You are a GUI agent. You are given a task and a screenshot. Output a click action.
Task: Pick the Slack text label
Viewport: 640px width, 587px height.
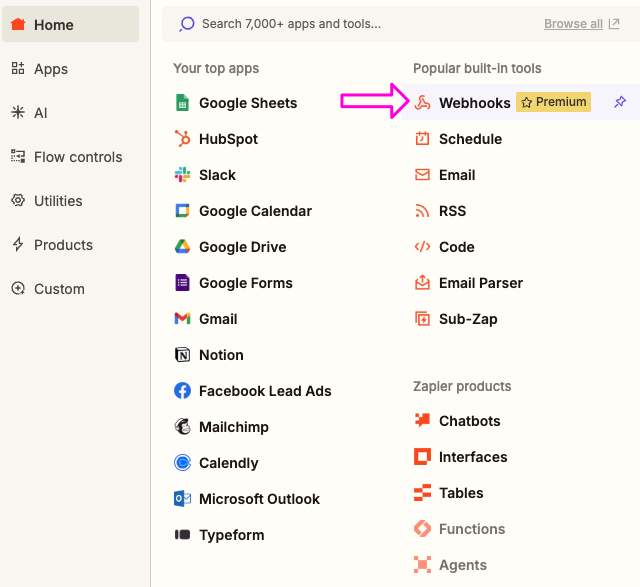217,175
